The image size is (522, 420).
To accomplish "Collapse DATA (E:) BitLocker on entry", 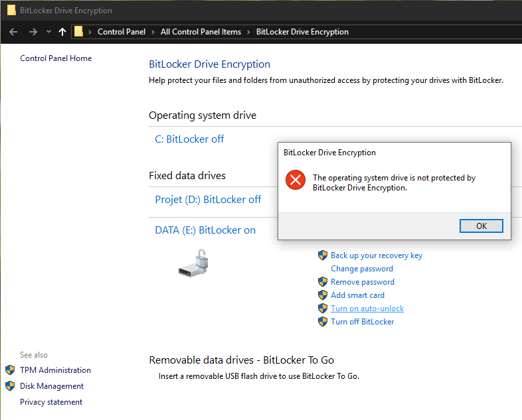I will 205,230.
